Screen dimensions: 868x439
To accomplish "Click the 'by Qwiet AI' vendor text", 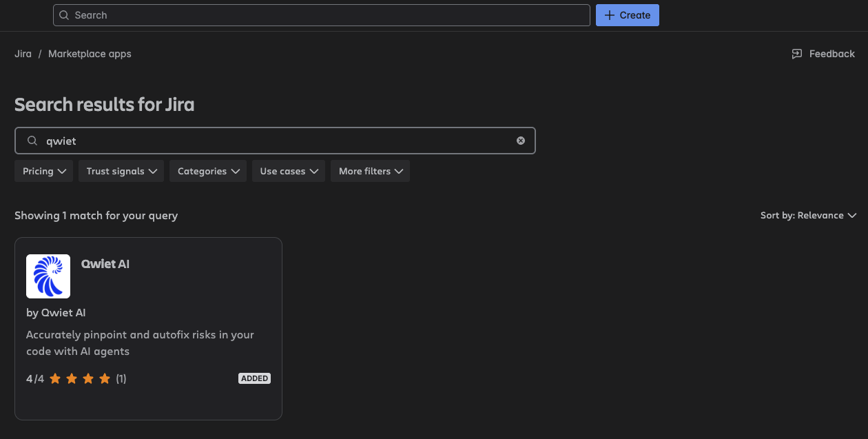I will click(x=56, y=313).
